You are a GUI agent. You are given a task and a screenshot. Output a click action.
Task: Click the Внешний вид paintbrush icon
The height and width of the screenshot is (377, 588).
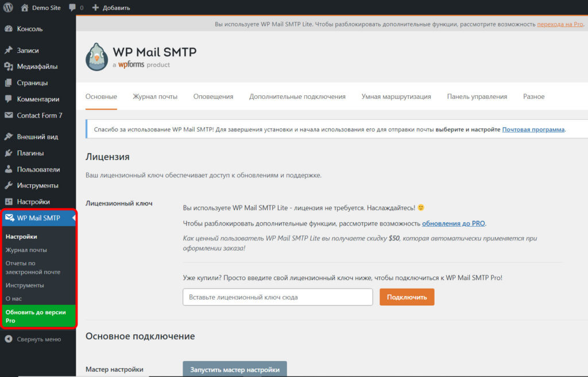tap(9, 137)
